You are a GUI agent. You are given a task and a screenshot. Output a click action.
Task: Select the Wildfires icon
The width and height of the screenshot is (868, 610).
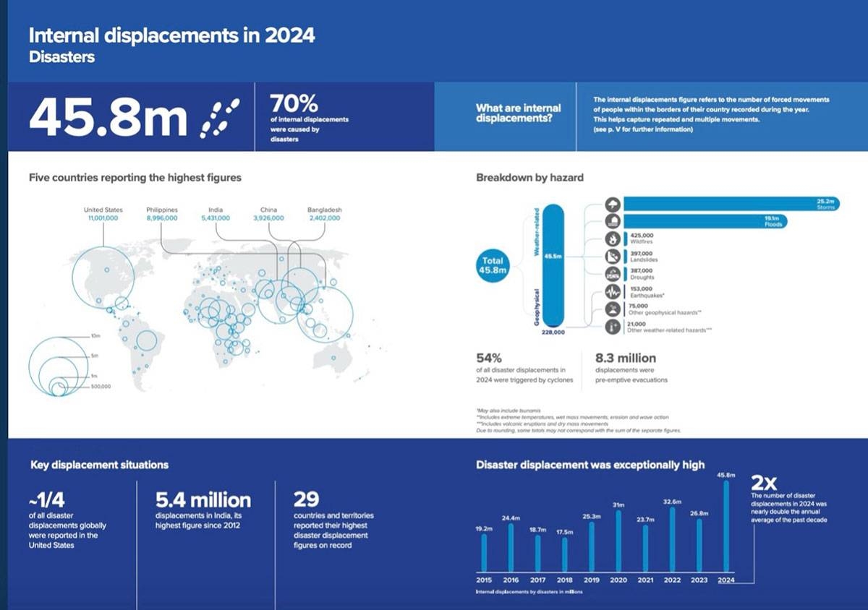coord(613,239)
